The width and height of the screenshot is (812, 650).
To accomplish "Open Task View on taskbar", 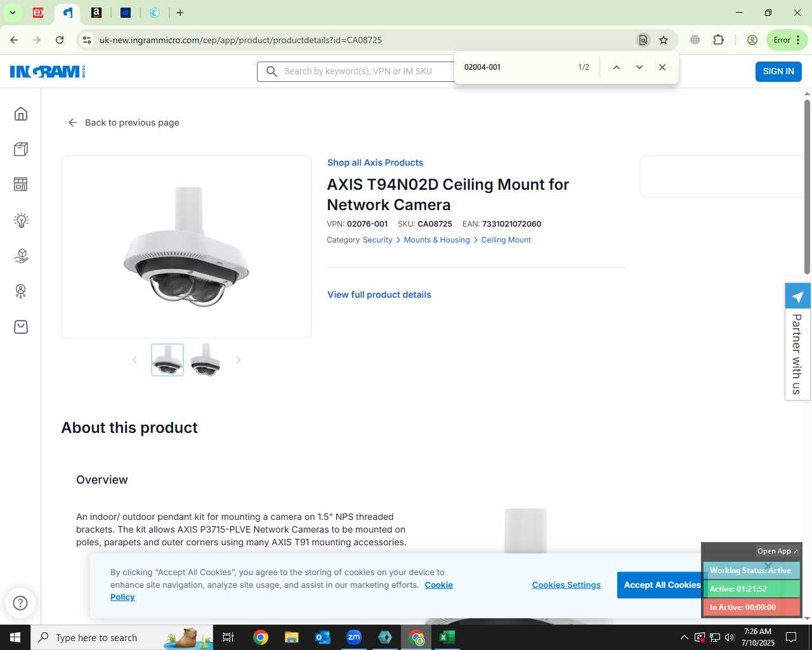I will tap(228, 637).
